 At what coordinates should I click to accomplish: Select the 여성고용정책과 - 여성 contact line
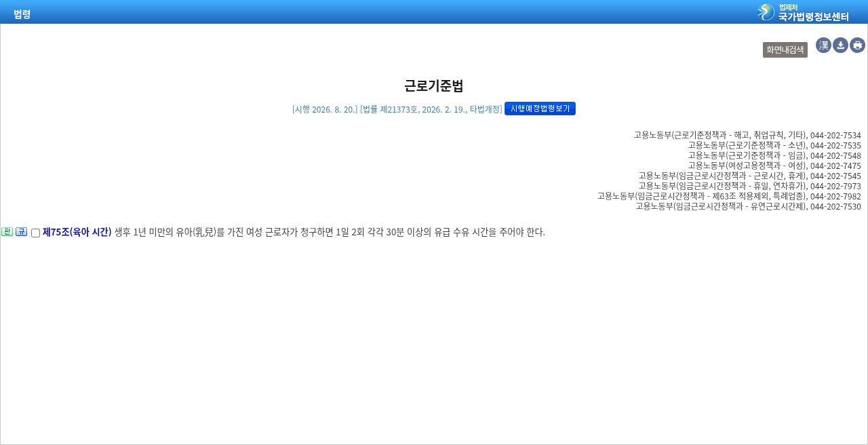[774, 166]
